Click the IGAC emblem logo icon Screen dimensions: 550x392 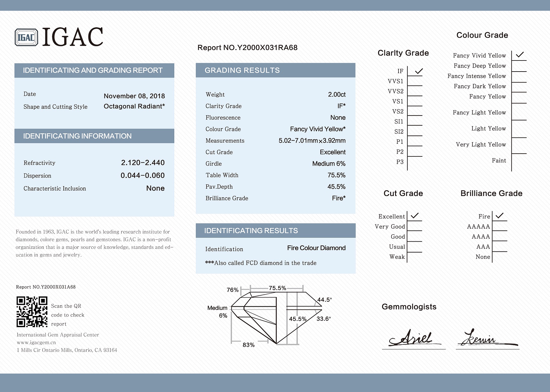26,37
